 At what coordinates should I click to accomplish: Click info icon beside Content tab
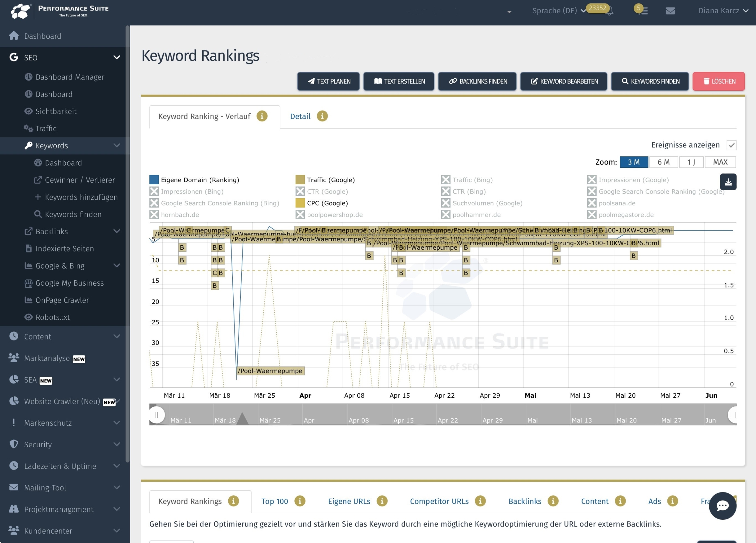620,501
